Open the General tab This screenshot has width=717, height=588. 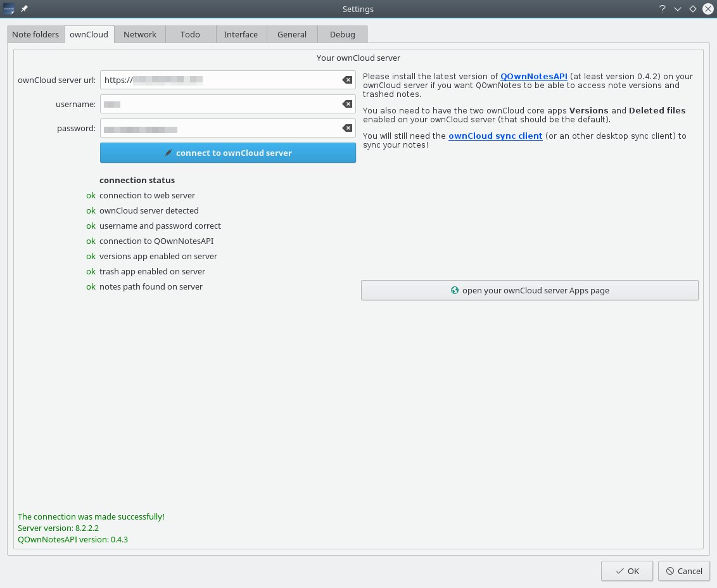[292, 34]
